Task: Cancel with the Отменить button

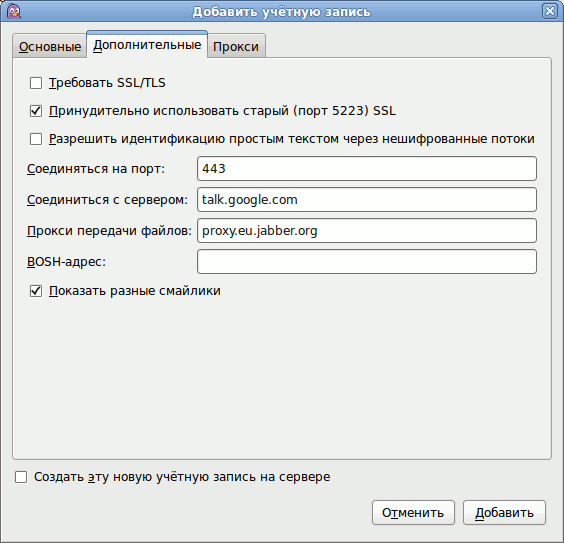Action: point(413,512)
